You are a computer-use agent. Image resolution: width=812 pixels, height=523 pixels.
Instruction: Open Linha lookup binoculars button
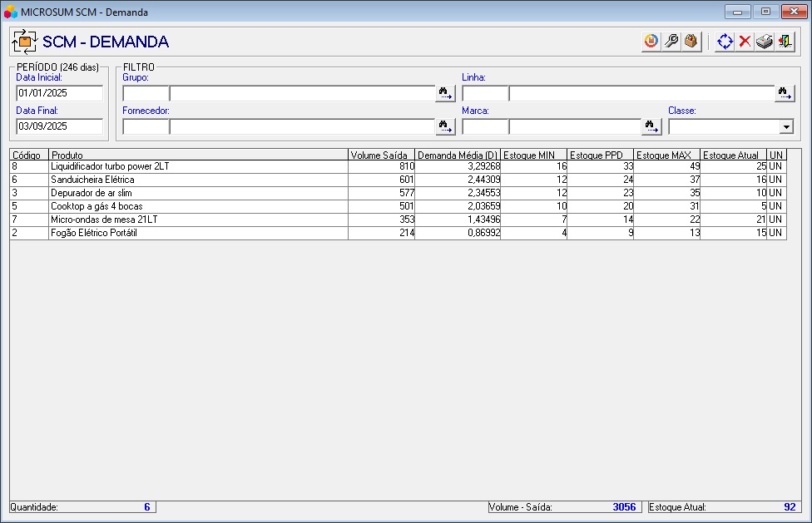pyautogui.click(x=785, y=93)
